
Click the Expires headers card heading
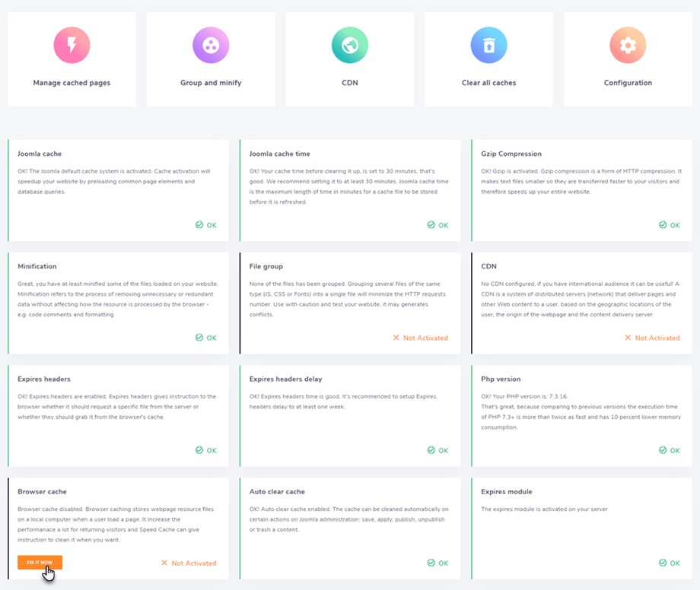coord(44,379)
